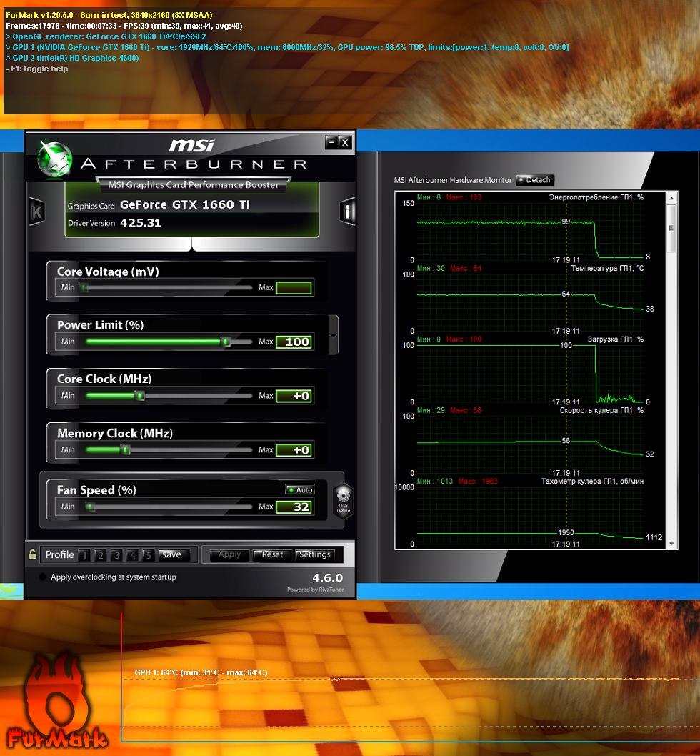Expand the Power Limit dropdown arrow
The width and height of the screenshot is (700, 756).
333,336
